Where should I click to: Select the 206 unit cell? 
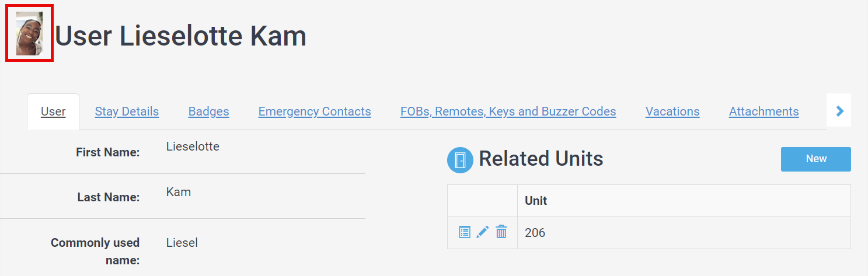684,233
